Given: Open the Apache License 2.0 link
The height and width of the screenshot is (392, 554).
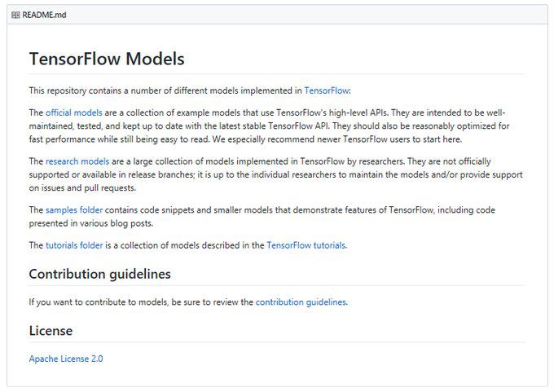Looking at the screenshot, I should [x=66, y=359].
